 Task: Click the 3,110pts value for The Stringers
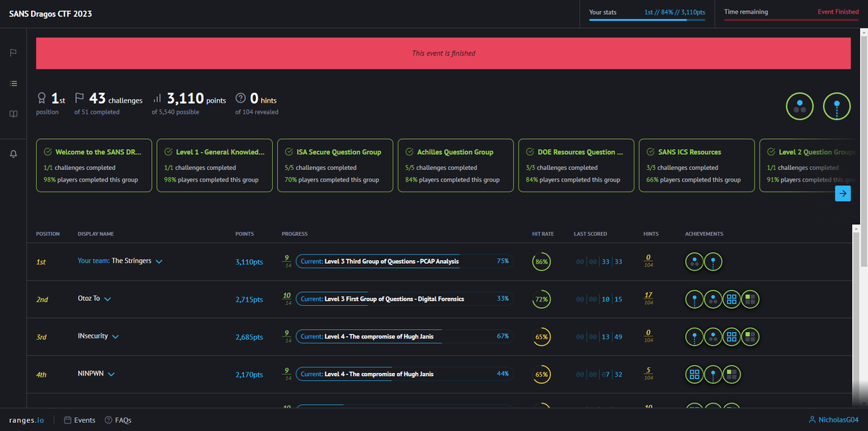coord(250,261)
